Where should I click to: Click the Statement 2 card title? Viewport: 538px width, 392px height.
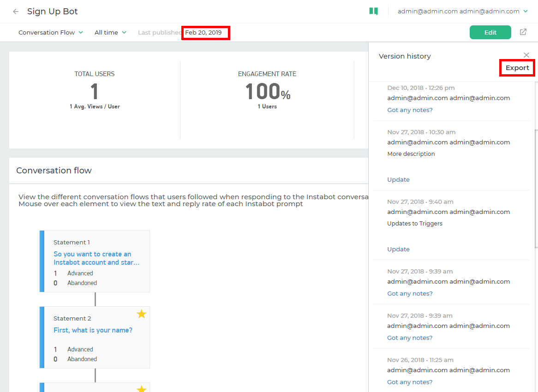[x=72, y=318]
